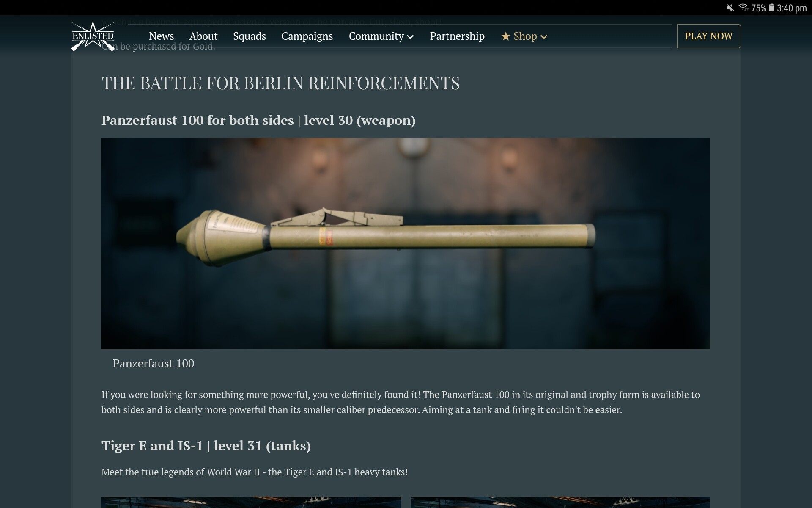Expand the Shop dropdown chevron
The width and height of the screenshot is (812, 508).
[x=544, y=37]
